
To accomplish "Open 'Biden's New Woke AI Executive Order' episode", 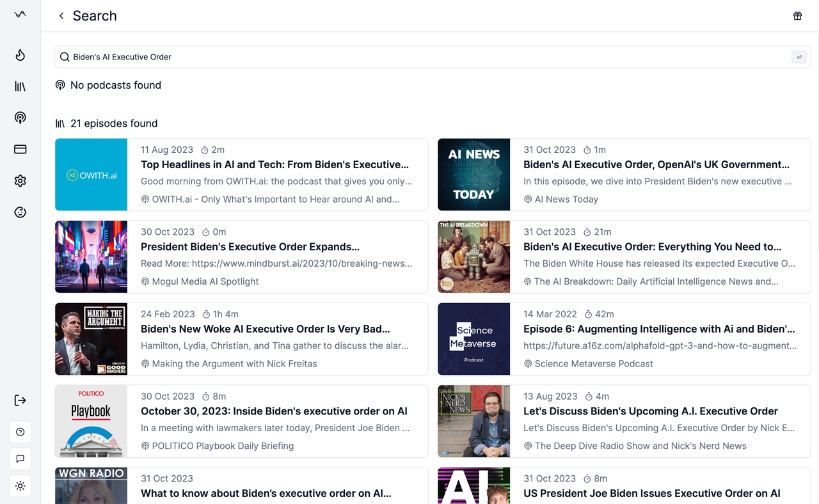I will pos(266,329).
